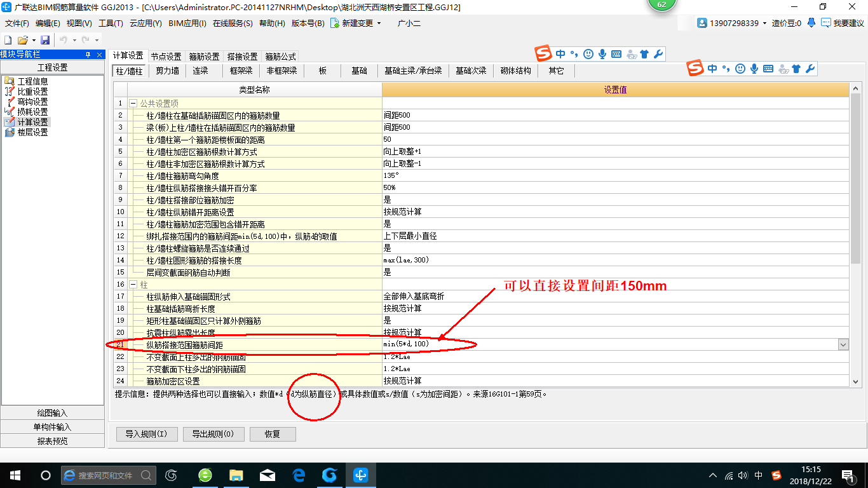Collapse the 柱 group in row 16
This screenshot has height=488, width=868.
click(133, 285)
